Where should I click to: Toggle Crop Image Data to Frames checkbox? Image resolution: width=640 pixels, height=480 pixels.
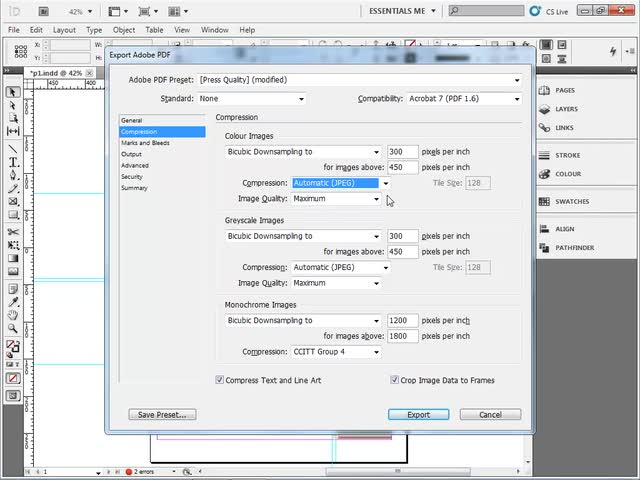[x=394, y=380]
